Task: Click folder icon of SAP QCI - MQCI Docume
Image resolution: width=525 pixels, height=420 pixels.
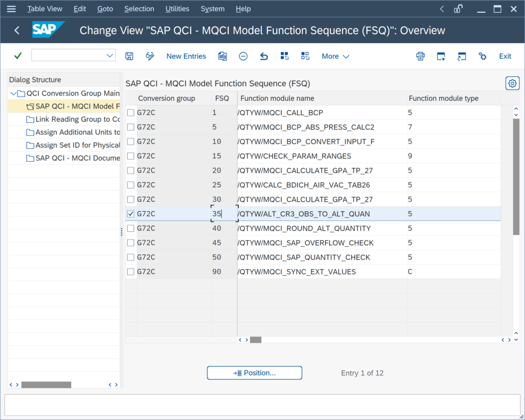Action: pos(30,158)
